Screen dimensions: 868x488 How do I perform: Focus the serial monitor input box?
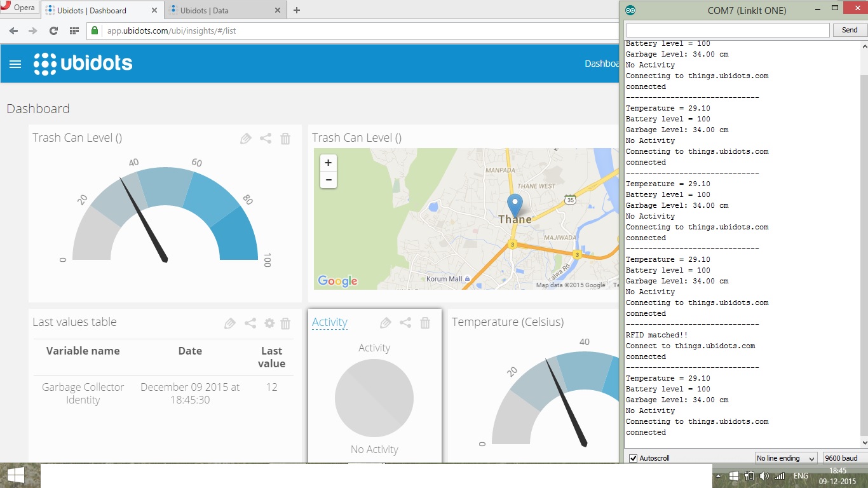(728, 30)
